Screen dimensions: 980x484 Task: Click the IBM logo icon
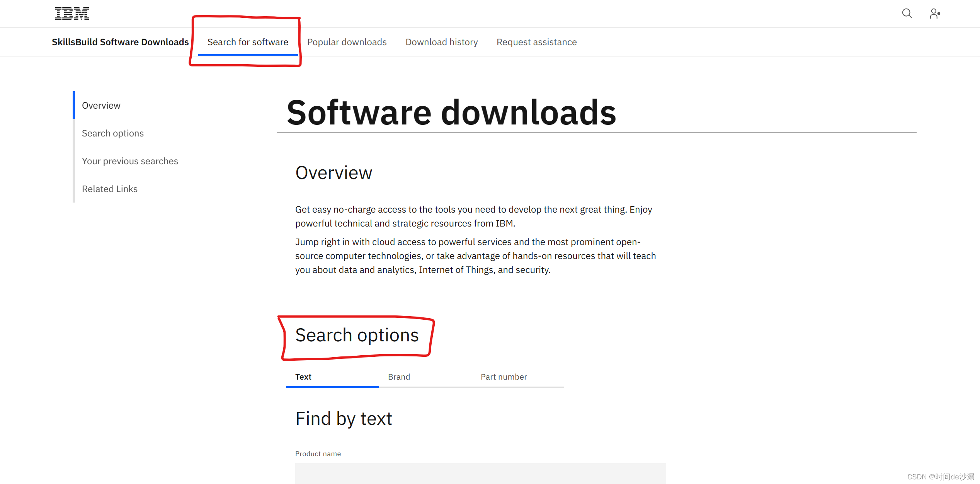click(71, 13)
